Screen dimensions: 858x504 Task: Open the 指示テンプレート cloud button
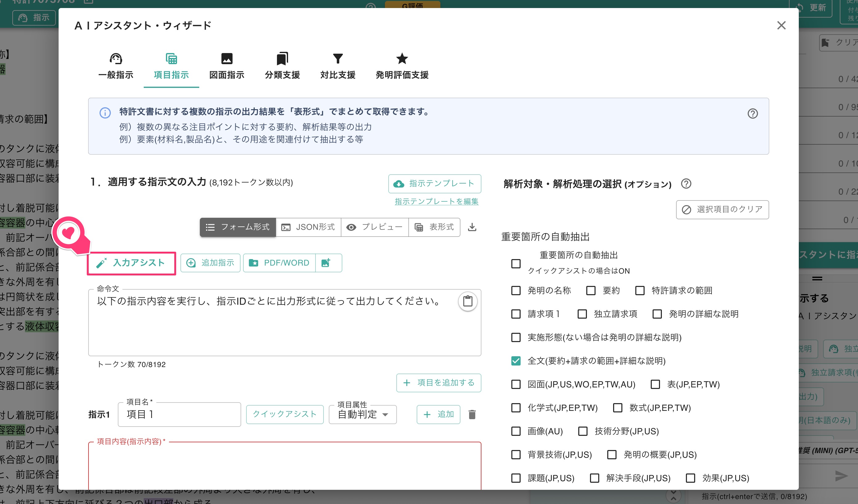click(x=435, y=184)
